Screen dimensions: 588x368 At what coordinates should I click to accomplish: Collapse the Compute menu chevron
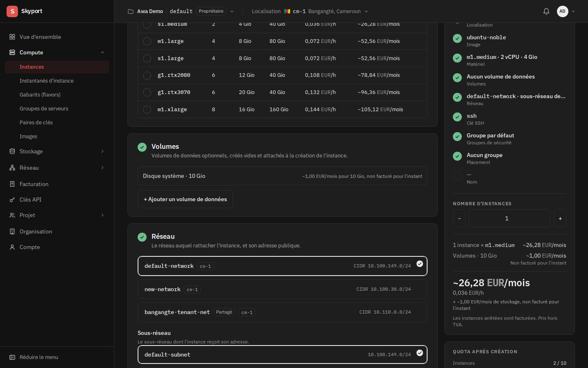point(102,52)
